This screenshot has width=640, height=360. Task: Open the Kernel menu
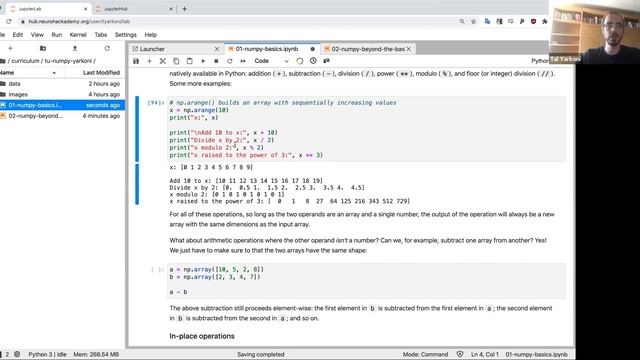coord(78,35)
